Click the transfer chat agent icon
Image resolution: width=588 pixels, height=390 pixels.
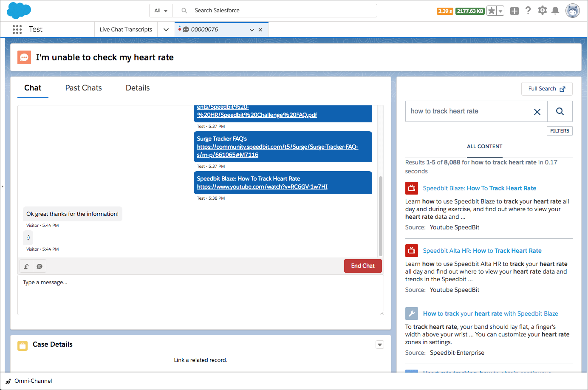(26, 266)
